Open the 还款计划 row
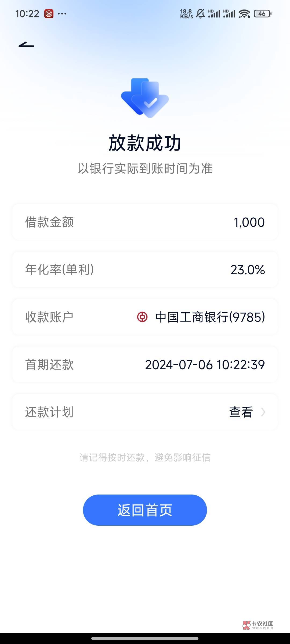This screenshot has width=290, height=644. 145,412
